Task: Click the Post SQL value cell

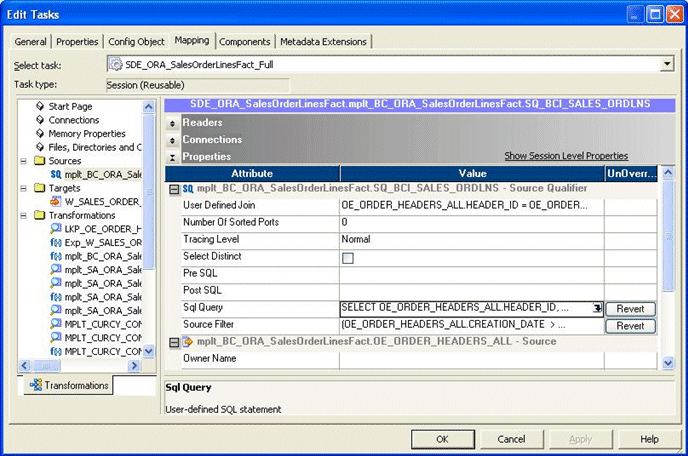Action: point(472,292)
